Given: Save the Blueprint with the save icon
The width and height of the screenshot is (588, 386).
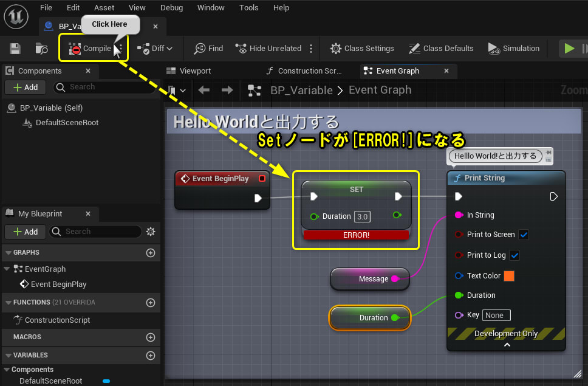Looking at the screenshot, I should [x=15, y=48].
